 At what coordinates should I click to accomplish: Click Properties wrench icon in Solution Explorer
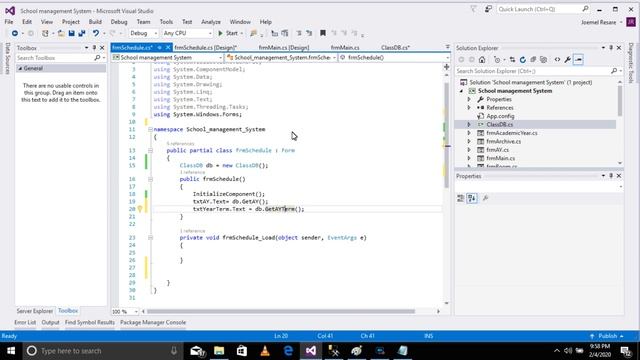(567, 60)
